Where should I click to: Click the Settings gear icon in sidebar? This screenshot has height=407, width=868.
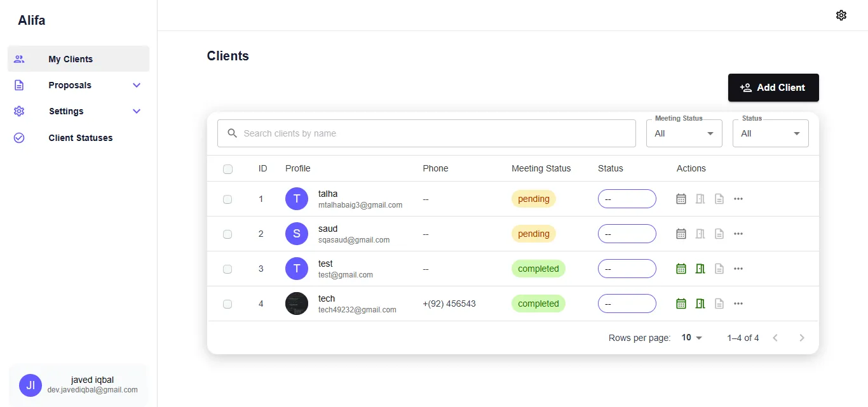tap(19, 111)
